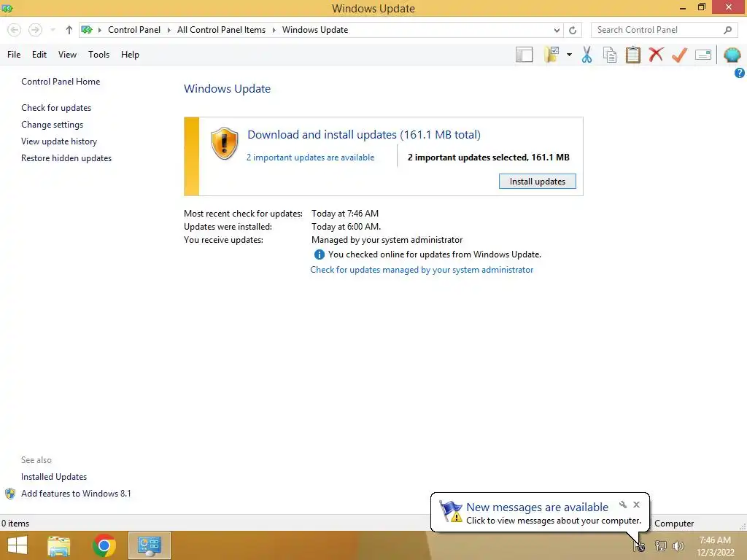Screen dimensions: 747x560
Task: Select Control Panel taskbar button
Action: point(150,545)
